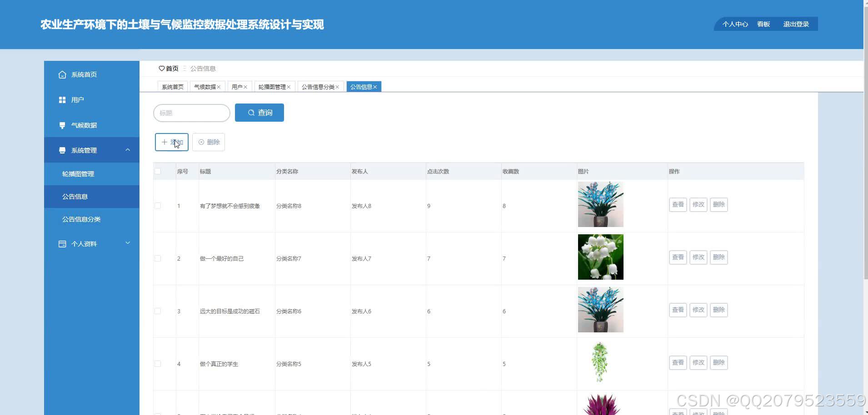This screenshot has width=868, height=415.
Task: Expand the 个人资料 section using its chevron
Action: pos(128,242)
